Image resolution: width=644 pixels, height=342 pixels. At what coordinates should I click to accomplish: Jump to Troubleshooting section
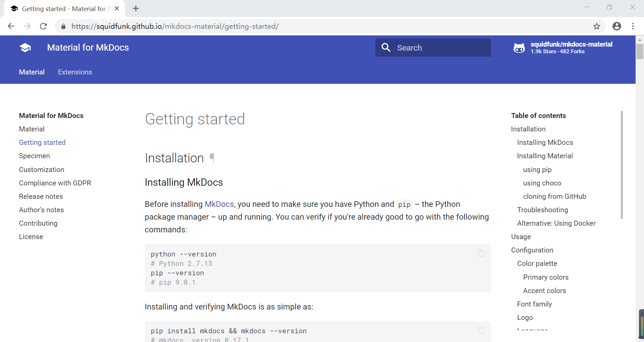[x=543, y=210]
